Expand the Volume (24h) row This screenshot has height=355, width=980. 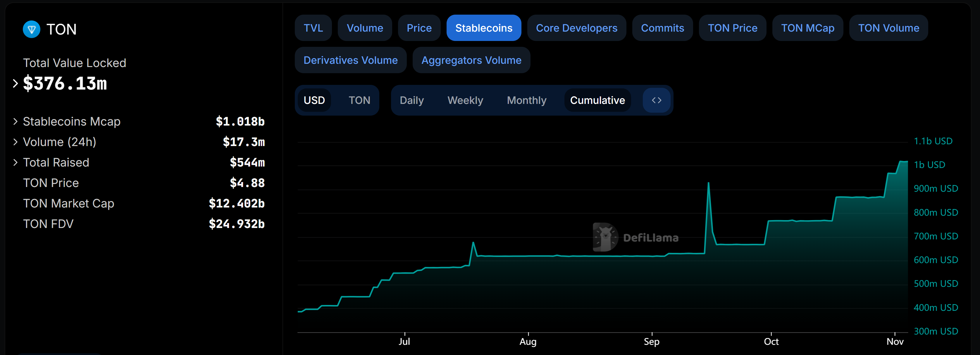15,142
